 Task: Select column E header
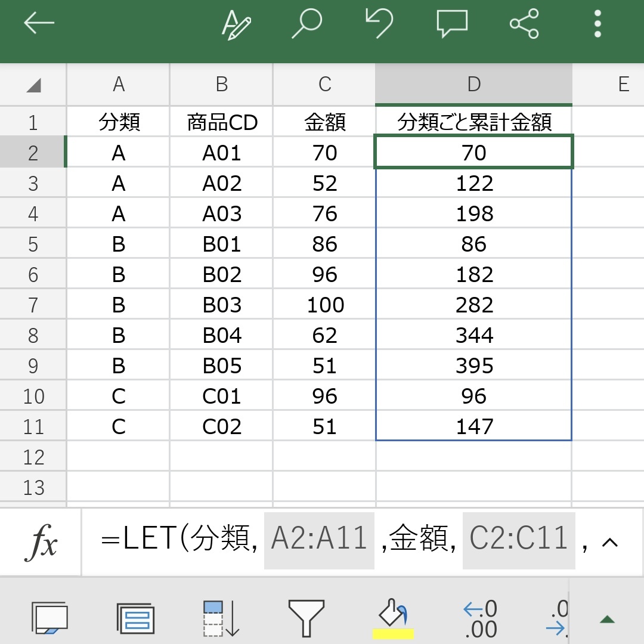pos(609,84)
